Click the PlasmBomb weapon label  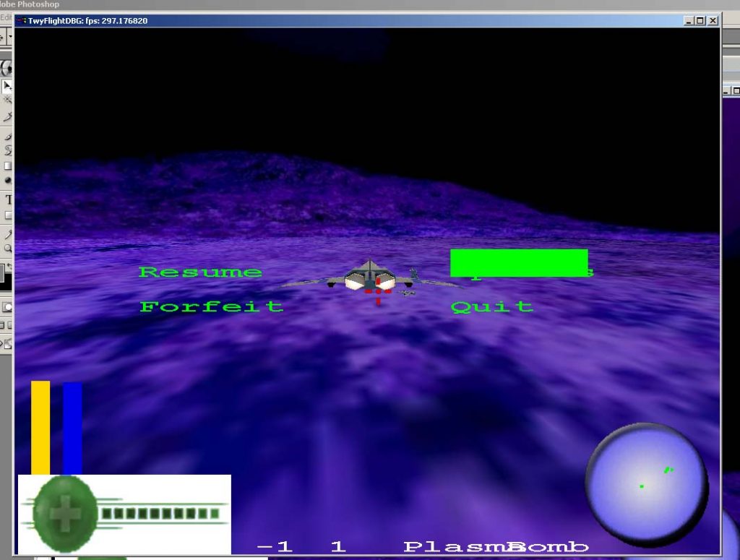pos(496,547)
